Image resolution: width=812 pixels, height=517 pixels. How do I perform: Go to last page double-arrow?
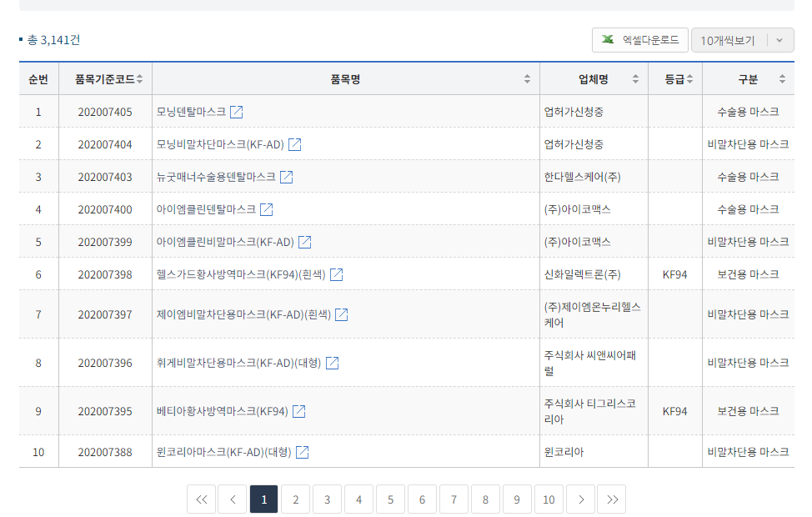pyautogui.click(x=612, y=499)
